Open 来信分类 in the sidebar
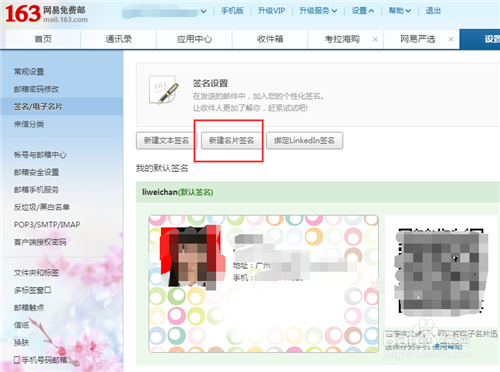This screenshot has width=500, height=372. 29,124
